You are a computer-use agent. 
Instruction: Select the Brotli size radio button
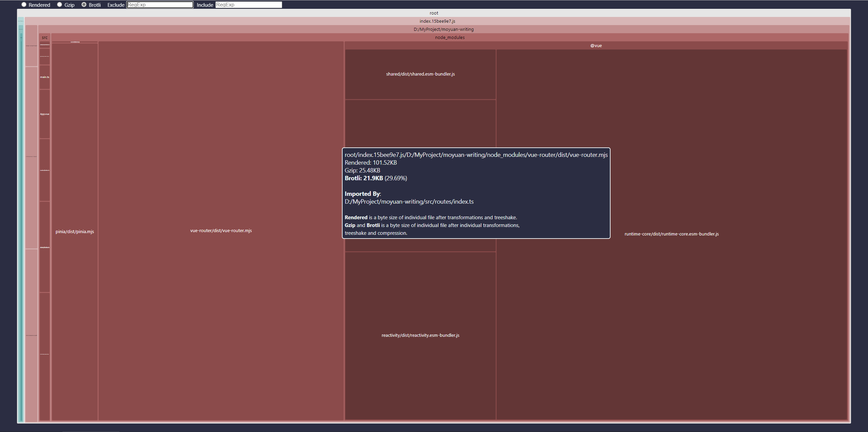click(84, 5)
